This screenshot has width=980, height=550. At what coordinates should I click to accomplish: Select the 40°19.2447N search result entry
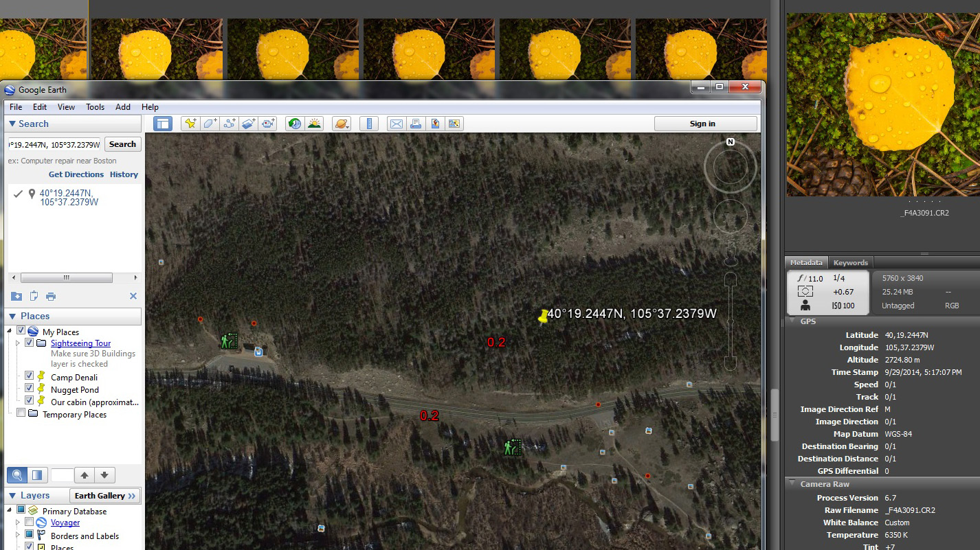[69, 198]
